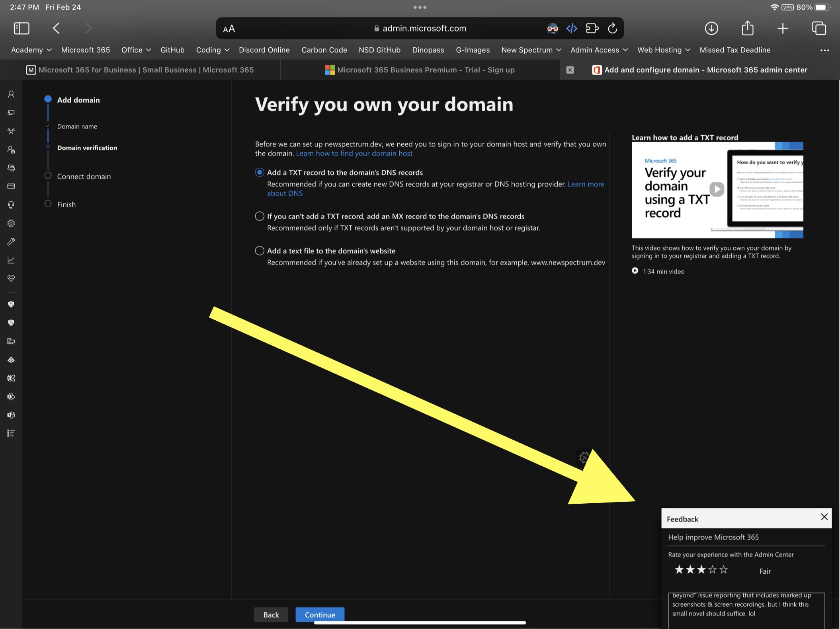
Task: Expand the Coding bookmarks dropdown
Action: click(213, 50)
